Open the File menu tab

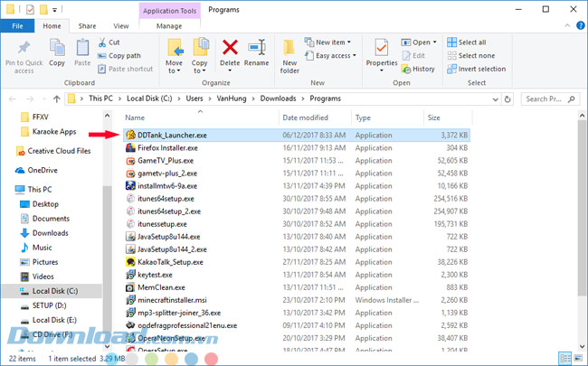coord(17,26)
